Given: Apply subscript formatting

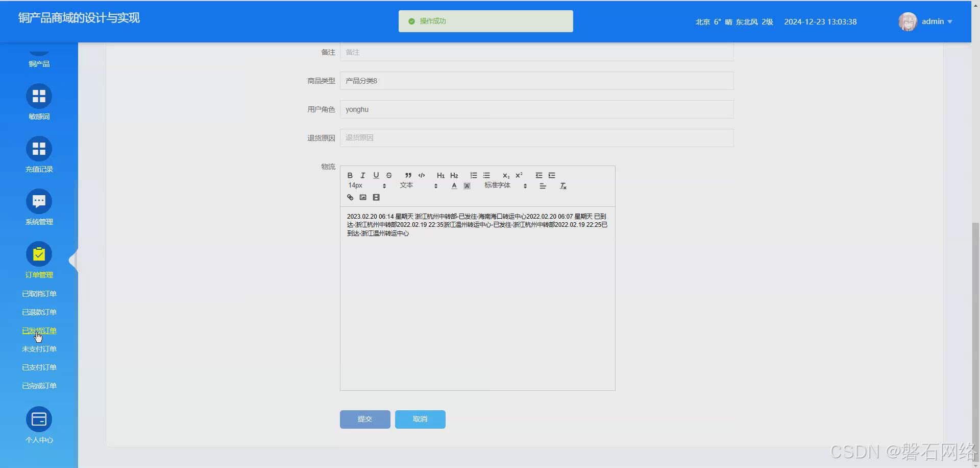Looking at the screenshot, I should coord(506,175).
